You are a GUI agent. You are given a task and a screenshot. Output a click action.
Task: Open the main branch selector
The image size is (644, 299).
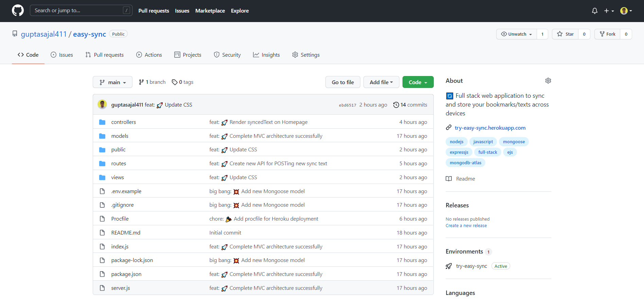click(112, 82)
